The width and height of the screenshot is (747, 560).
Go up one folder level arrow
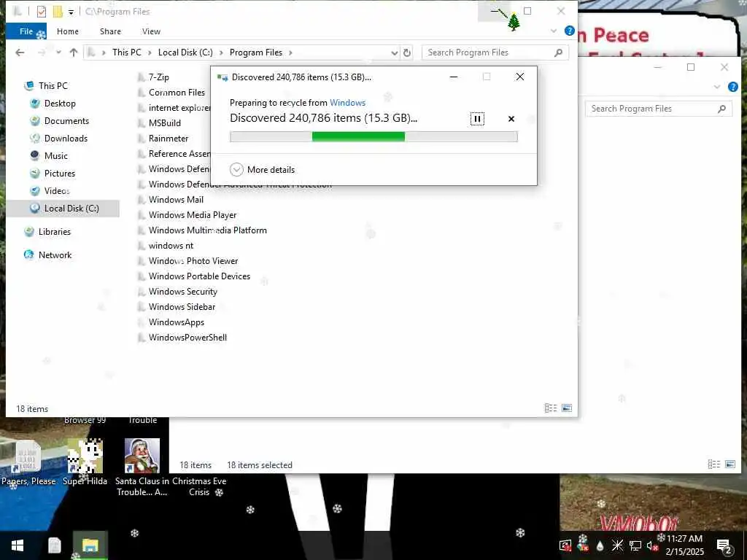(74, 52)
